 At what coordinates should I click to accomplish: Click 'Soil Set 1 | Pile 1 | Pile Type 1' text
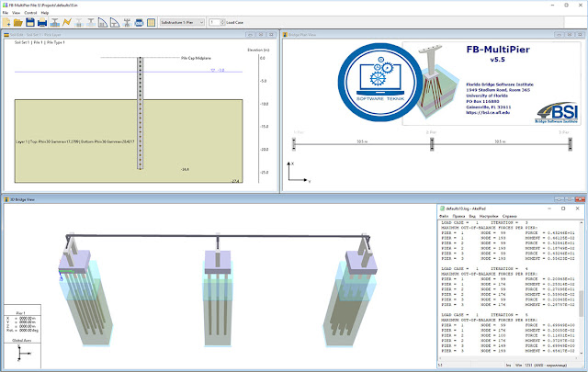click(x=40, y=42)
